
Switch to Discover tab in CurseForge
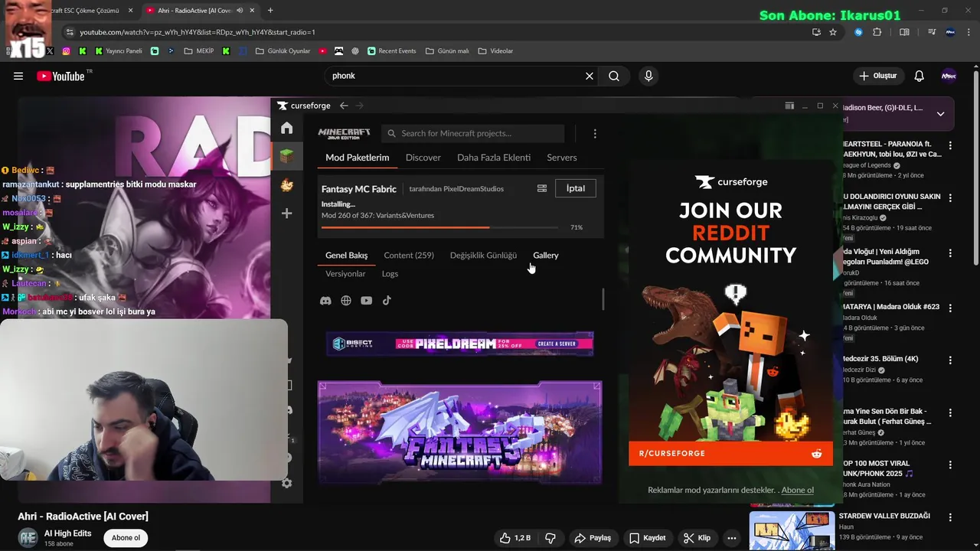point(423,158)
